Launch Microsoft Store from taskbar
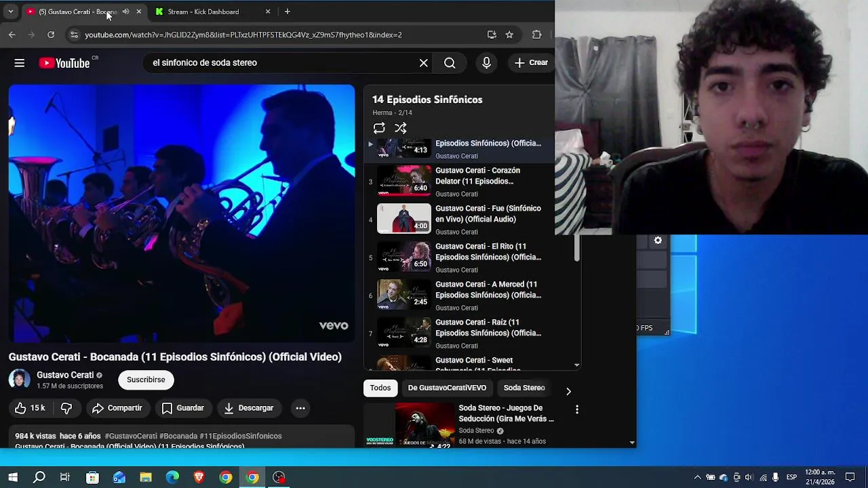This screenshot has height=488, width=868. click(x=92, y=477)
